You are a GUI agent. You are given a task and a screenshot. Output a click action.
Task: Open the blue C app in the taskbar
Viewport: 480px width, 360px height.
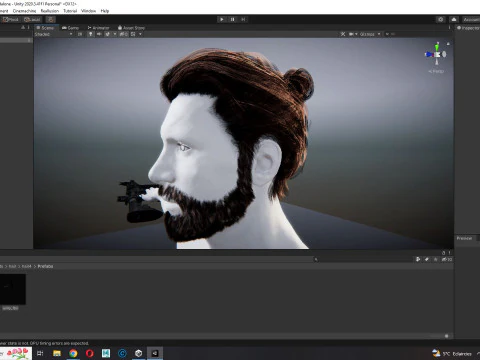[122, 353]
